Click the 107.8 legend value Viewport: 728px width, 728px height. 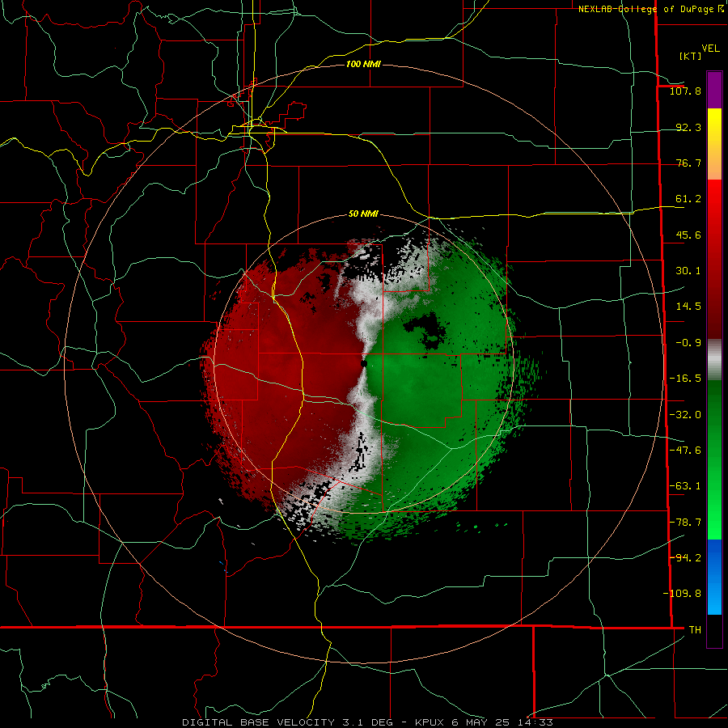(x=685, y=91)
